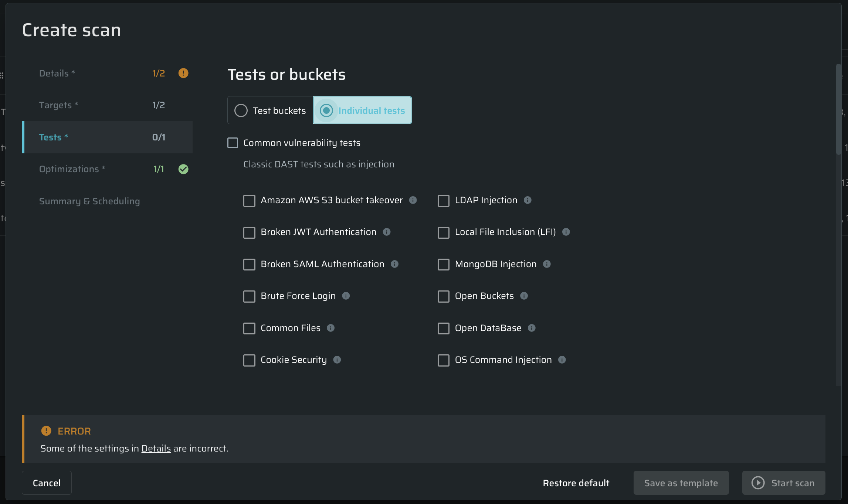Click info icon beside Local File Inclusion (LFI)
This screenshot has width=848, height=504.
coord(566,232)
